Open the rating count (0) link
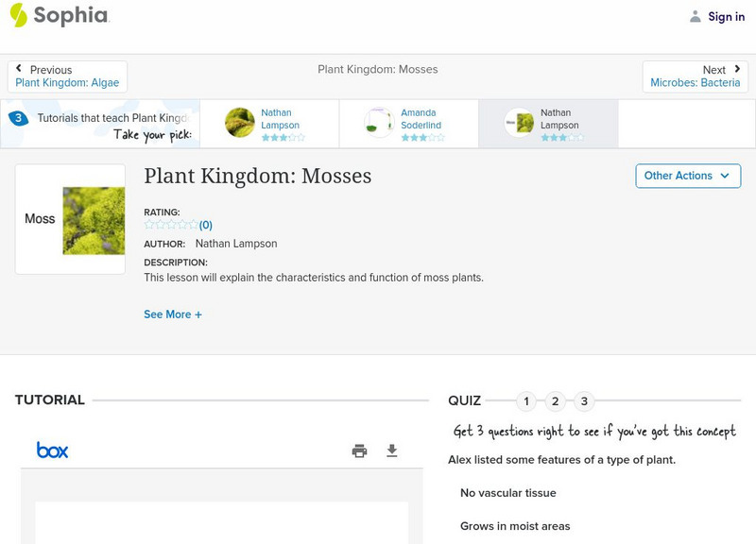756x544 pixels. pyautogui.click(x=205, y=225)
